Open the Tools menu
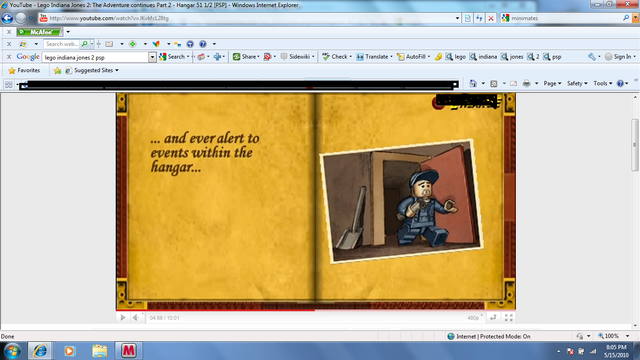Screen dimensions: 640x360 pyautogui.click(x=602, y=83)
